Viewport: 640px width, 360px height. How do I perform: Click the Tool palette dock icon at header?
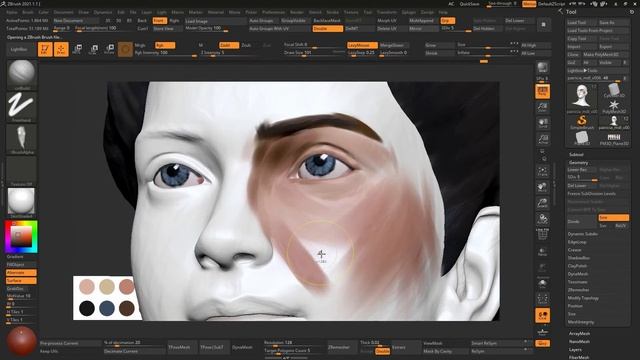[x=632, y=12]
